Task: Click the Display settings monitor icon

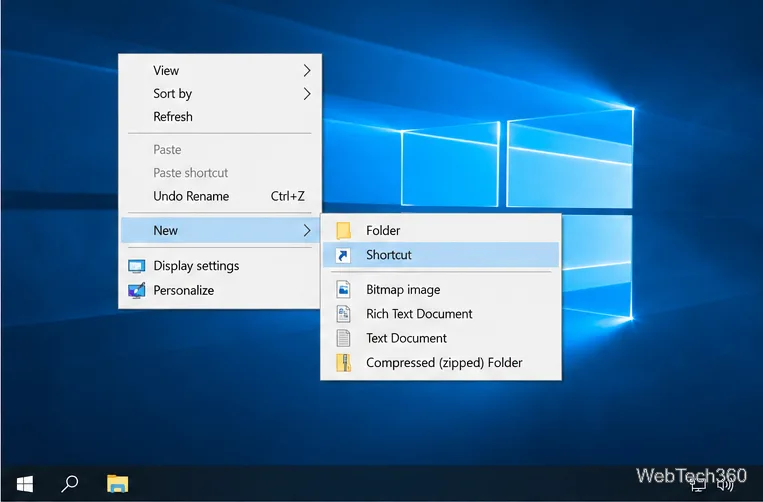Action: (x=136, y=266)
